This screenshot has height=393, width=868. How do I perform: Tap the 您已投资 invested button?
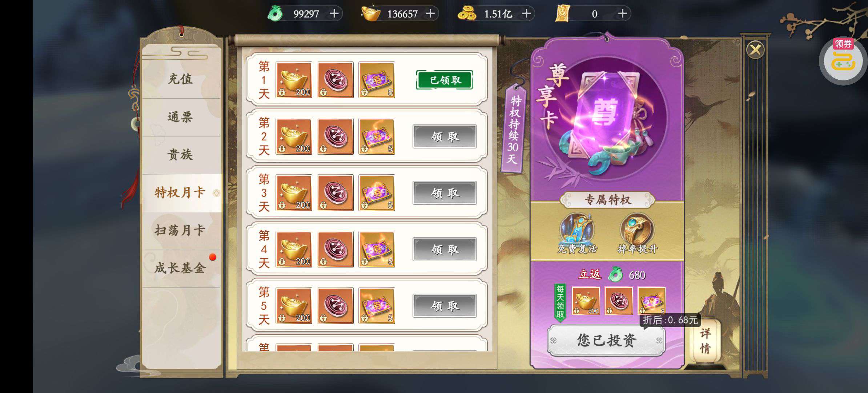click(606, 340)
